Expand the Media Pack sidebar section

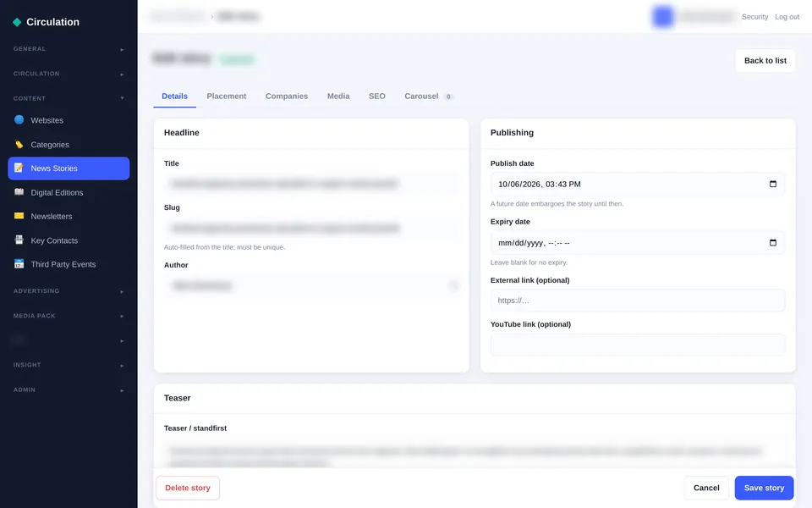[x=69, y=316]
